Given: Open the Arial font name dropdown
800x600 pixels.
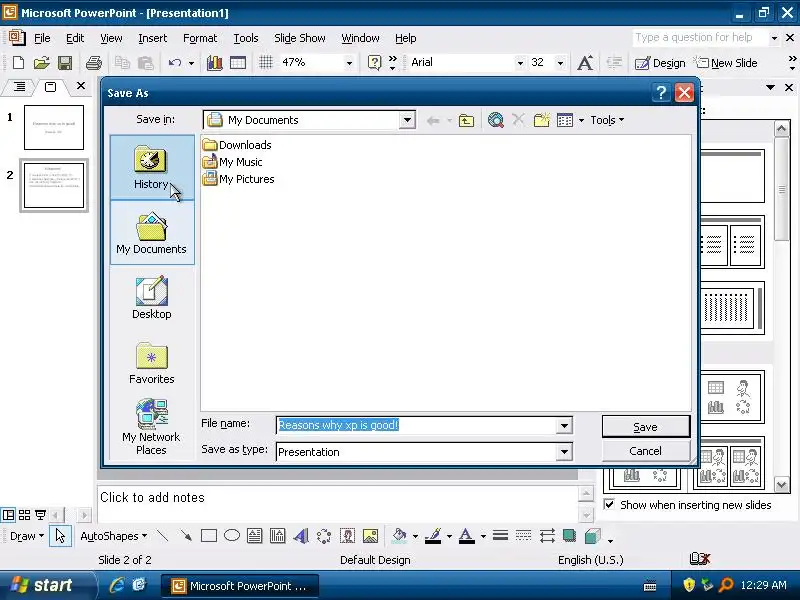Looking at the screenshot, I should [x=520, y=63].
